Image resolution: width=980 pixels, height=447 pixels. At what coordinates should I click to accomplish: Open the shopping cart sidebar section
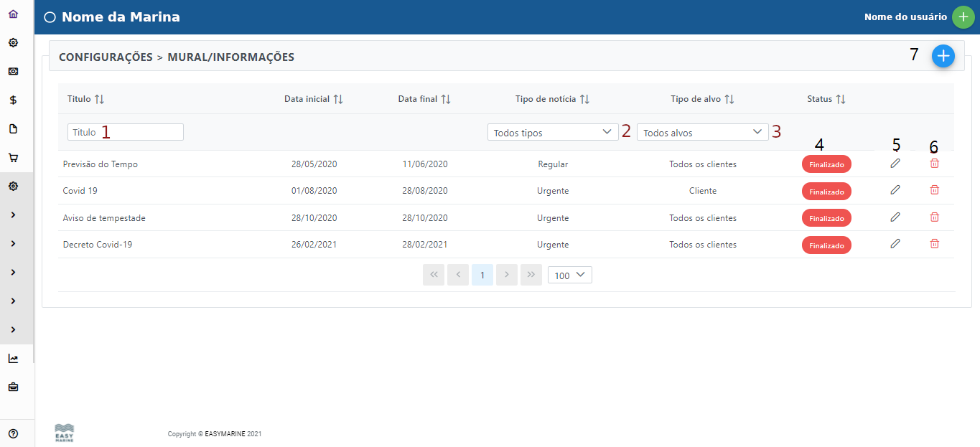pyautogui.click(x=13, y=158)
